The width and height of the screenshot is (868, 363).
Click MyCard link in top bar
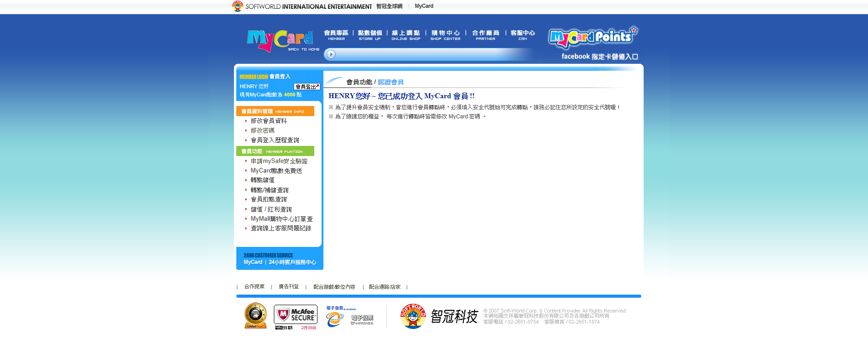(x=424, y=6)
